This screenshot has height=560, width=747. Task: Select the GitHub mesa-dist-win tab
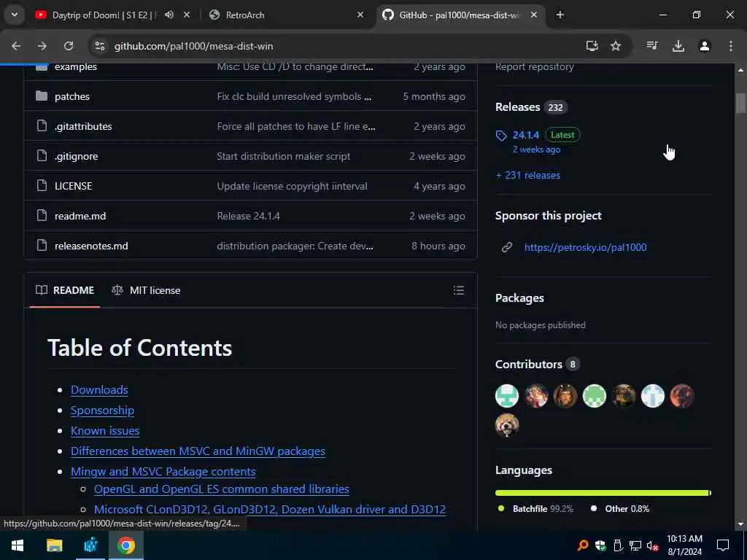coord(457,15)
